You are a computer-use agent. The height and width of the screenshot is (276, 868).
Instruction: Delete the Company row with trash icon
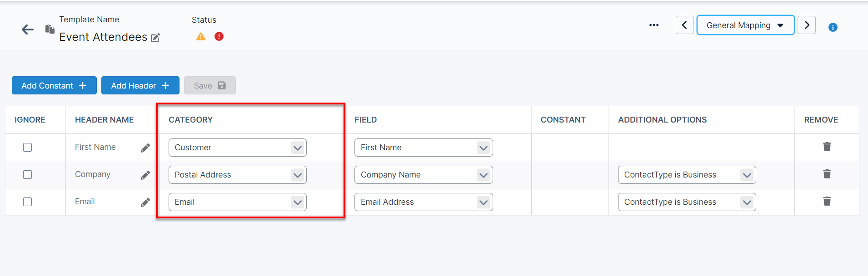coord(827,174)
